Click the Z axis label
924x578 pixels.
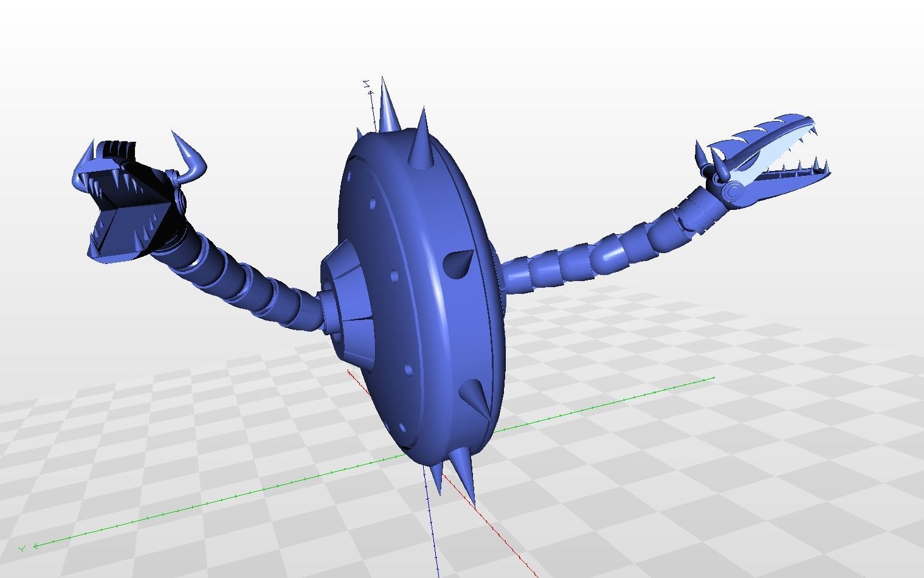pos(367,84)
